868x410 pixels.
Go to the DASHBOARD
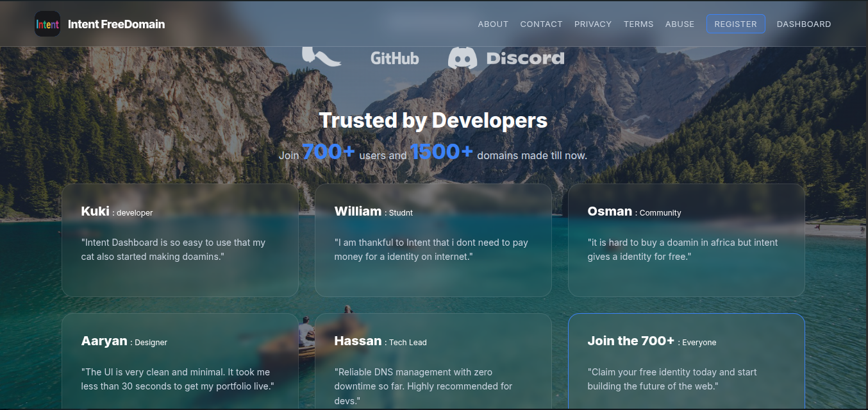pos(804,24)
